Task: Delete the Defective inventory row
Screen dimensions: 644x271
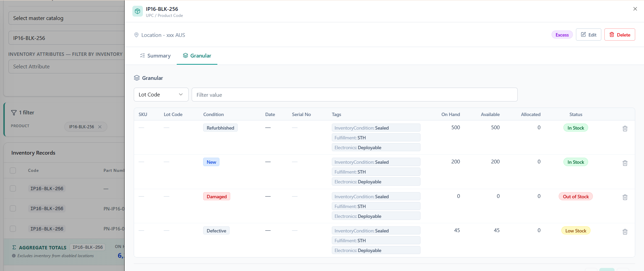Action: click(x=625, y=232)
